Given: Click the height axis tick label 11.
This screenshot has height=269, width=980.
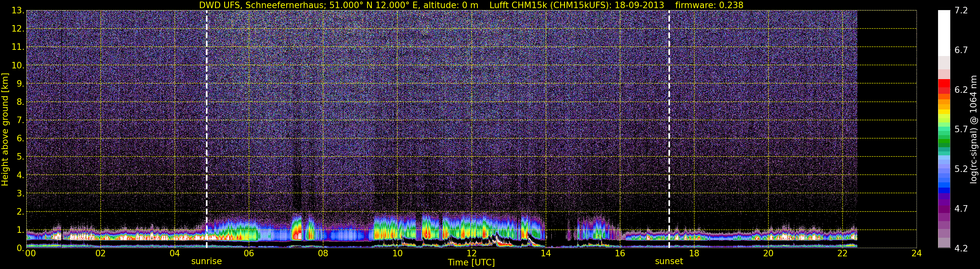Looking at the screenshot, I should point(18,47).
